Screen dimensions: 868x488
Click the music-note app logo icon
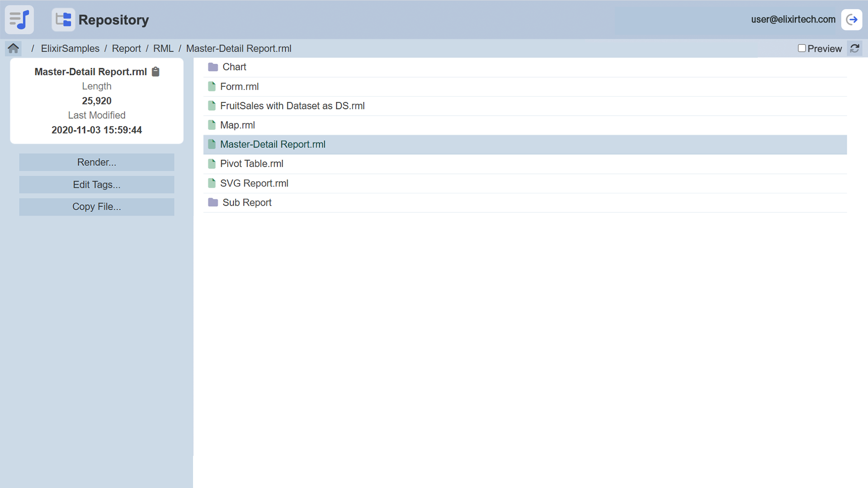click(19, 20)
